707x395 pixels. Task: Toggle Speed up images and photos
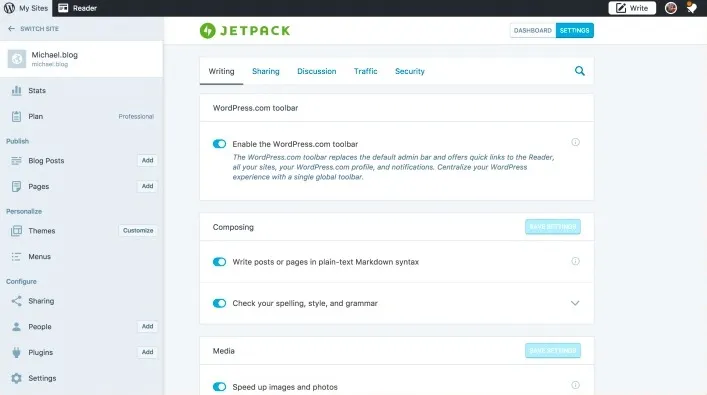pos(220,387)
